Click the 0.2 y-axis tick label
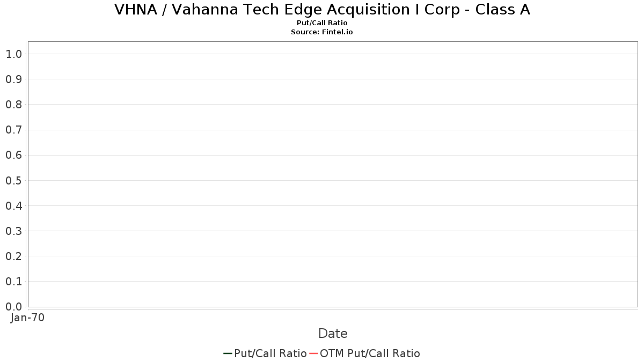 13,256
